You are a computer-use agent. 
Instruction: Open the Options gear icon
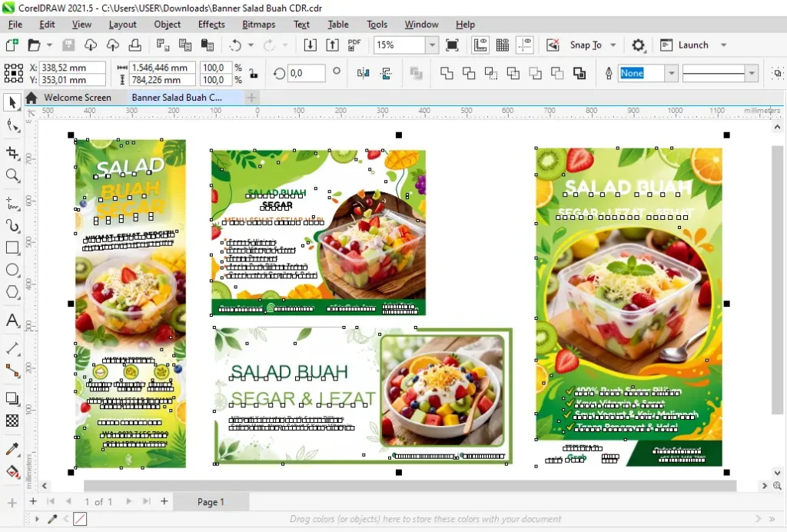pos(638,45)
